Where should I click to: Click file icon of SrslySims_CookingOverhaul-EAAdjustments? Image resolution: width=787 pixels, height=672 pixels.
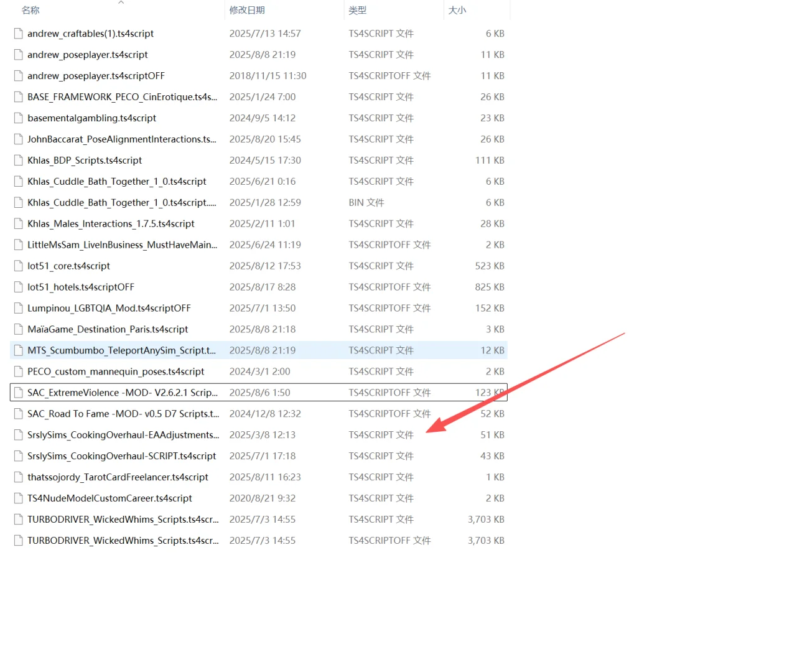(19, 436)
